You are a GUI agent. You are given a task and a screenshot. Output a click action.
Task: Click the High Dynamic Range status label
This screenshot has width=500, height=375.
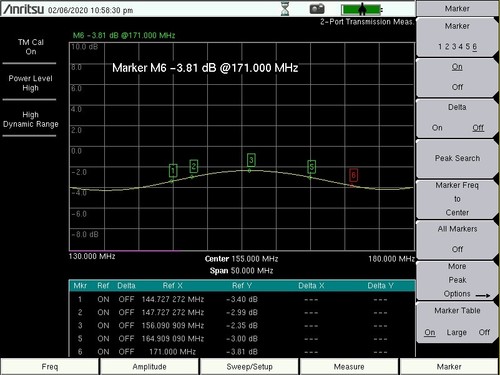(30, 119)
